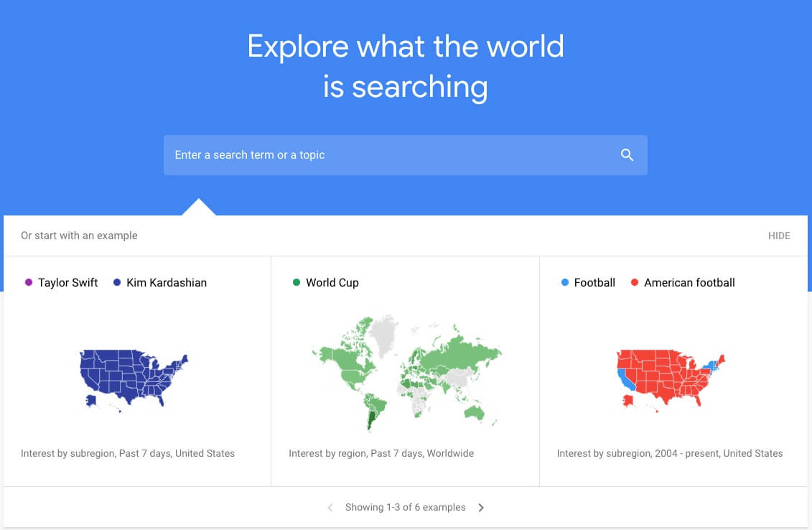This screenshot has height=530, width=812.
Task: Open the World Cup world map
Action: pos(406,372)
